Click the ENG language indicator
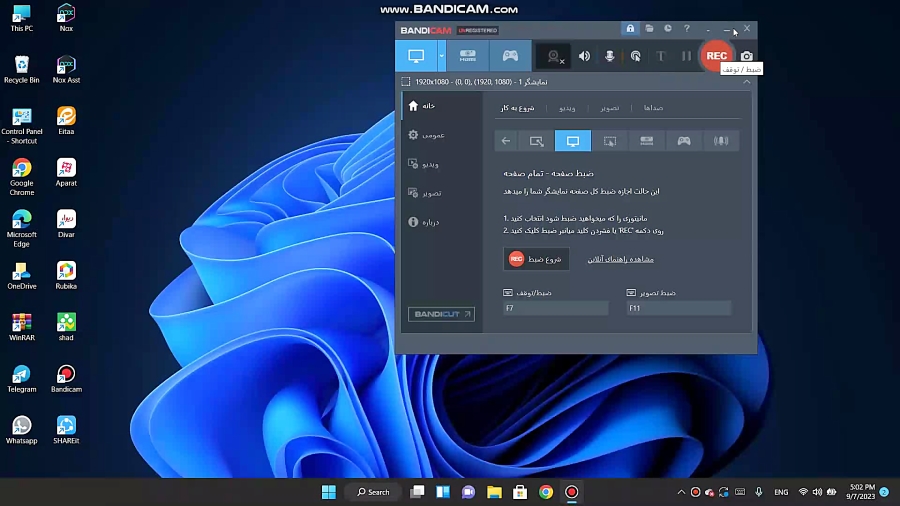The image size is (900, 506). 781,492
